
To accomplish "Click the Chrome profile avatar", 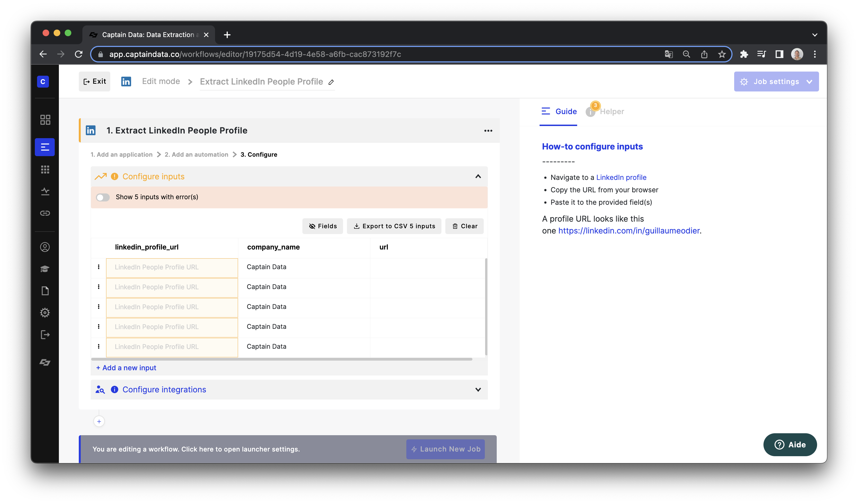I will 797,54.
